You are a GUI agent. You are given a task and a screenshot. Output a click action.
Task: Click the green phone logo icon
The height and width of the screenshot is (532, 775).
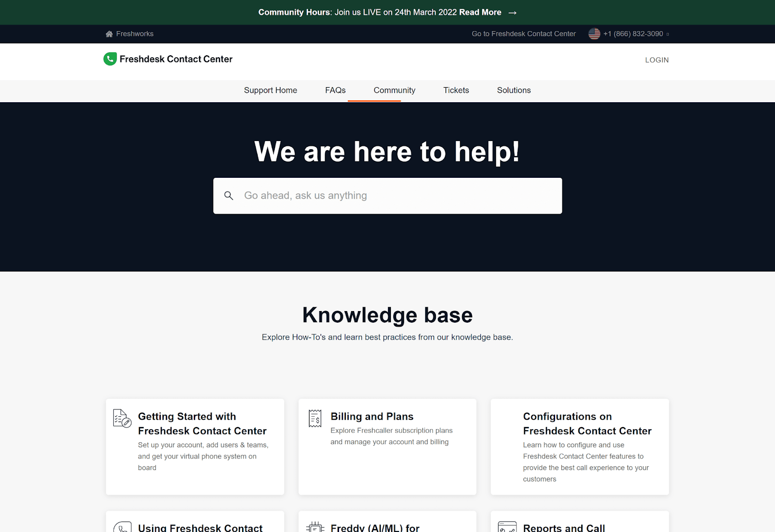pyautogui.click(x=110, y=59)
